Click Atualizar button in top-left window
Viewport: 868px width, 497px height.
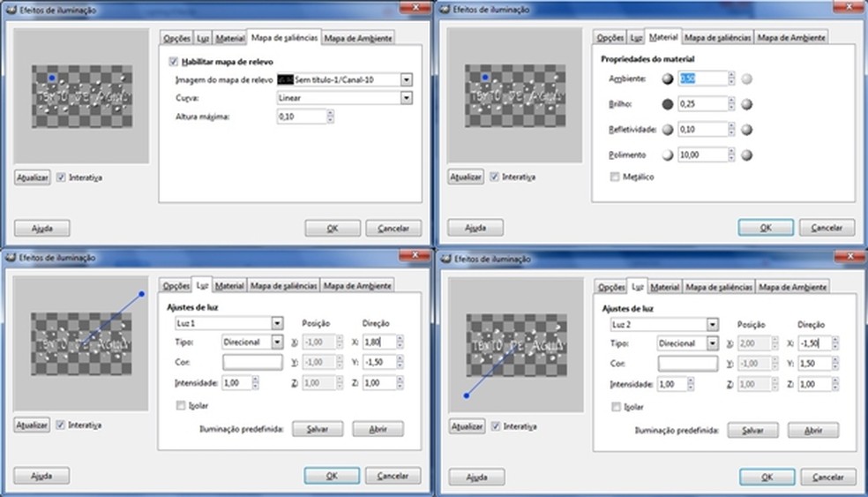[32, 177]
